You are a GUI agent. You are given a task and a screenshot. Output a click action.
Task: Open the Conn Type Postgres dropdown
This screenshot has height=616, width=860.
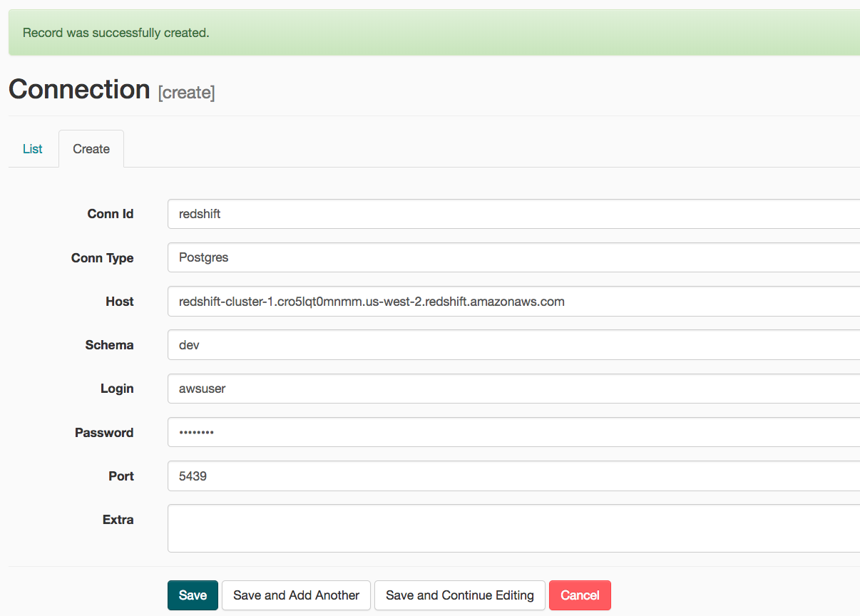[x=513, y=257]
